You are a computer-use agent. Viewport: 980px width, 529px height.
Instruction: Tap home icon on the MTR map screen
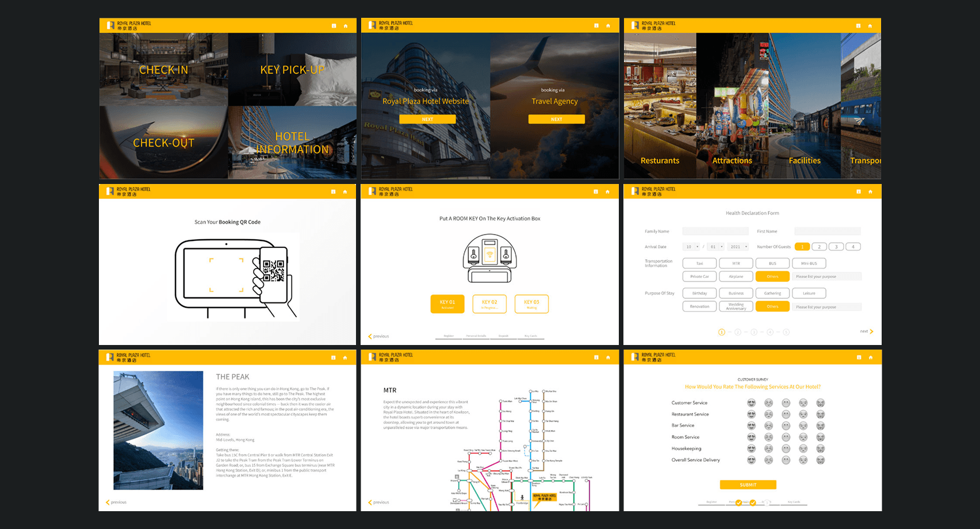tap(608, 357)
